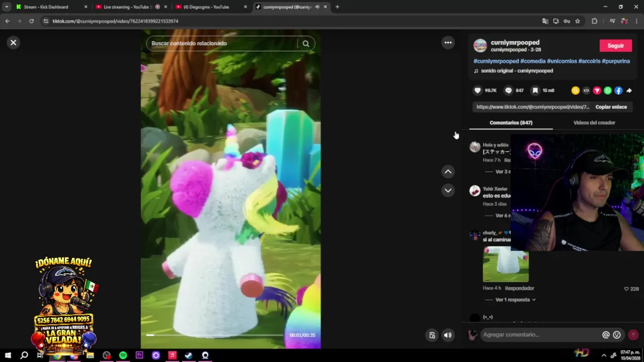Open Premiere Pro from the taskbar
644x362 pixels.
(139, 355)
